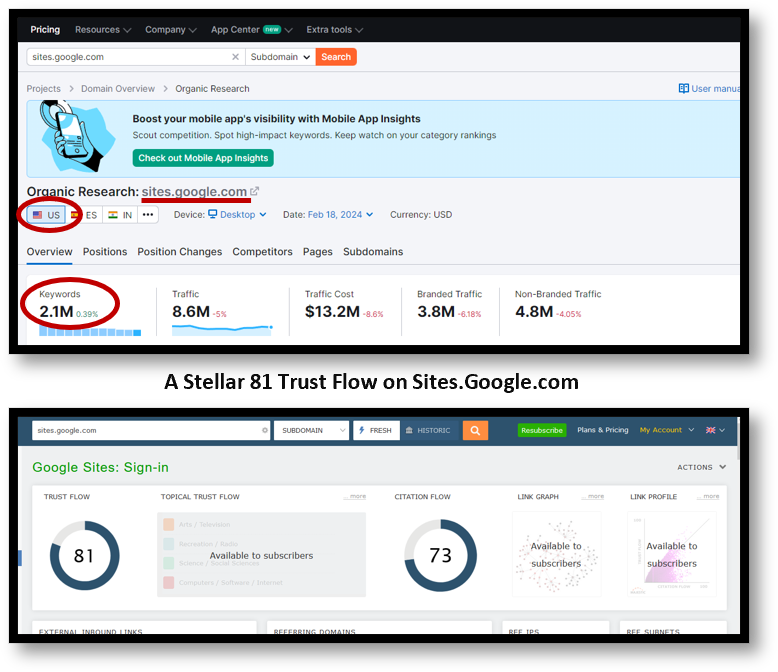Switch to the Subdomains tab
Image resolution: width=778 pixels, height=672 pixels.
(x=373, y=252)
